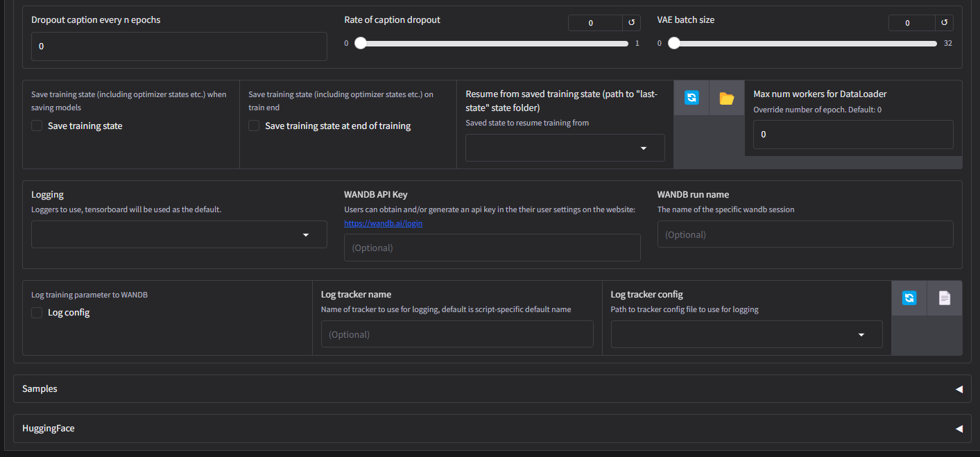The image size is (980, 457).
Task: Open file picker for tracker config
Action: coord(944,298)
